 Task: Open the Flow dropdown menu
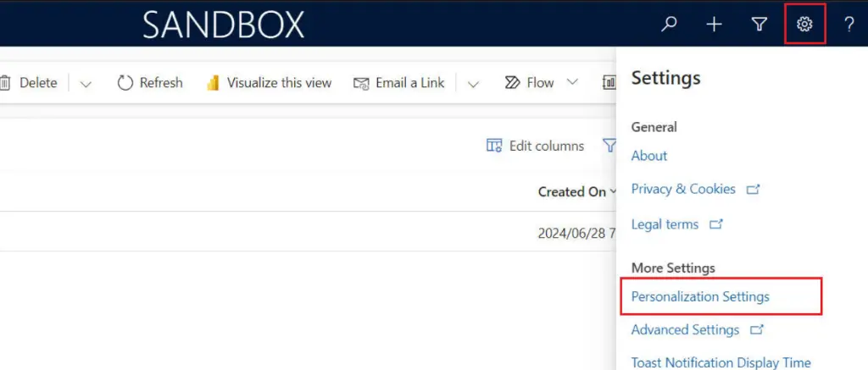coord(541,83)
